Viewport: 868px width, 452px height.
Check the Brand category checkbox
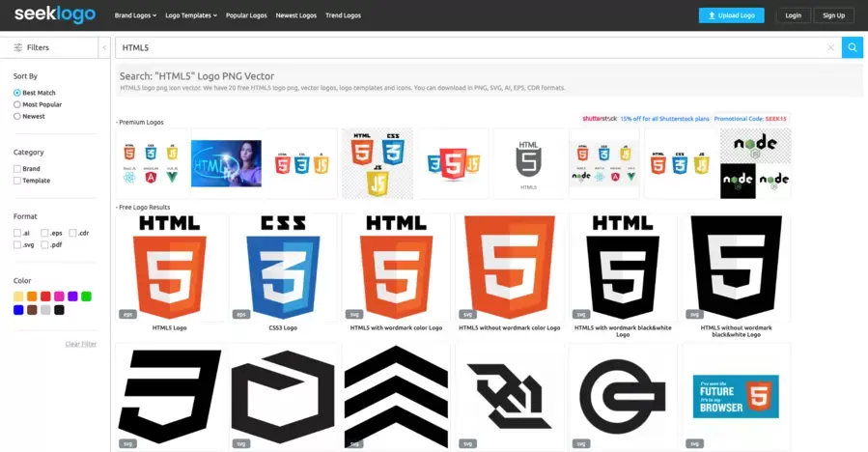(x=17, y=168)
